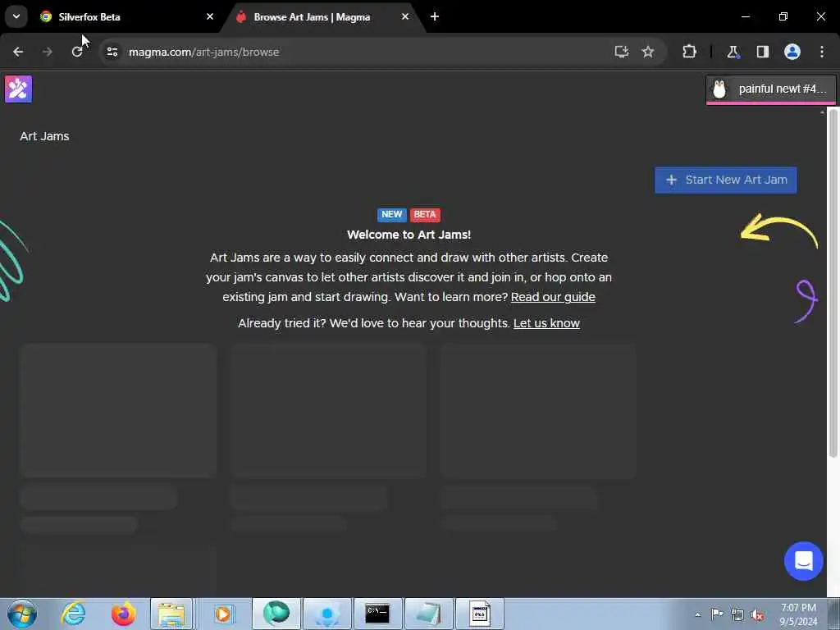Click the Art Jams heading text
The height and width of the screenshot is (630, 840).
[44, 136]
